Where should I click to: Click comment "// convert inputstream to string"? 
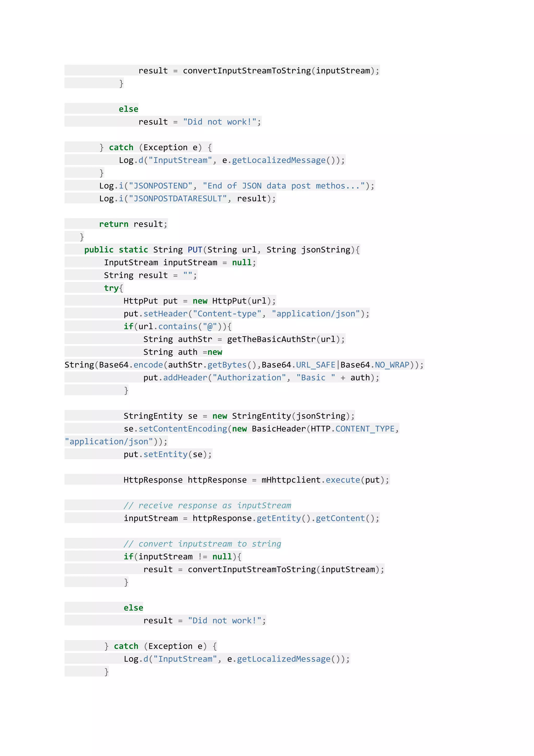pos(202,544)
